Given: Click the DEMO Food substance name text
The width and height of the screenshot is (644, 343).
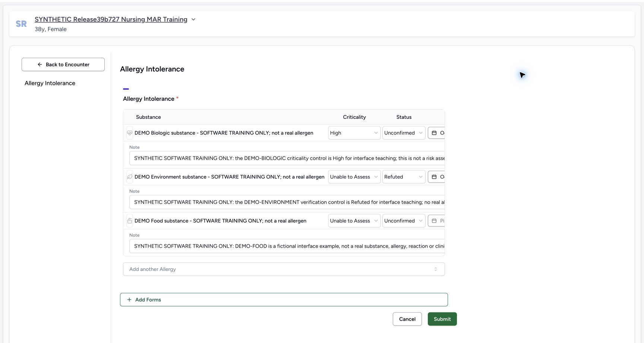Looking at the screenshot, I should [221, 221].
